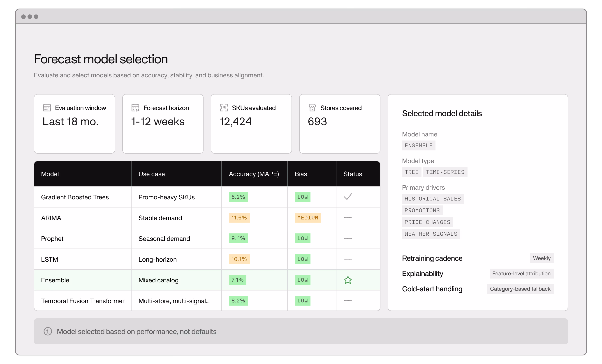Click the WEATHER SIGNALS driver tag
The height and width of the screenshot is (364, 602).
pos(431,234)
